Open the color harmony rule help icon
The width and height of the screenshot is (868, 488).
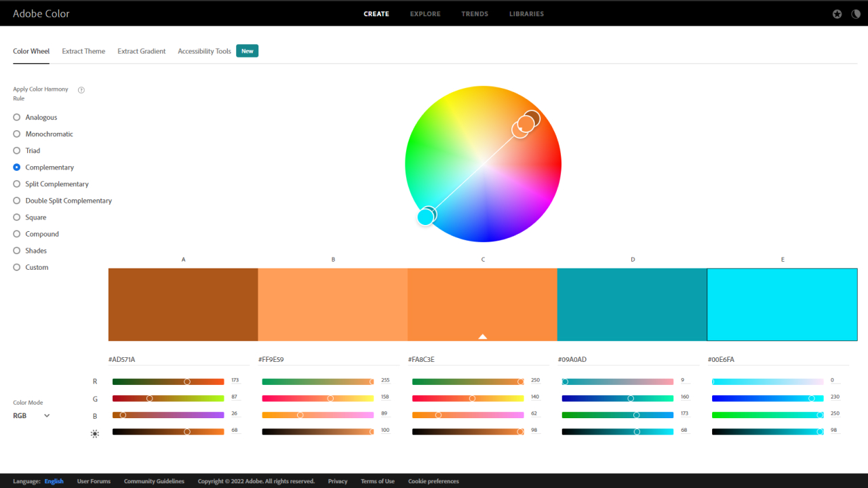[81, 90]
